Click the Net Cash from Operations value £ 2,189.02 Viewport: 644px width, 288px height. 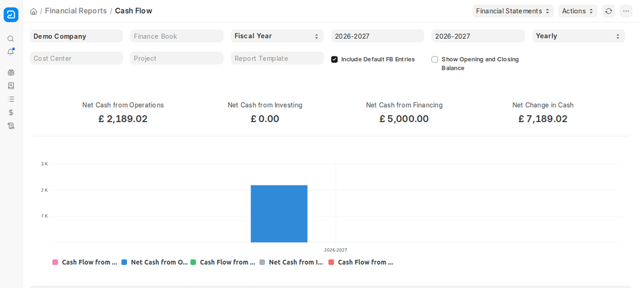click(x=123, y=119)
